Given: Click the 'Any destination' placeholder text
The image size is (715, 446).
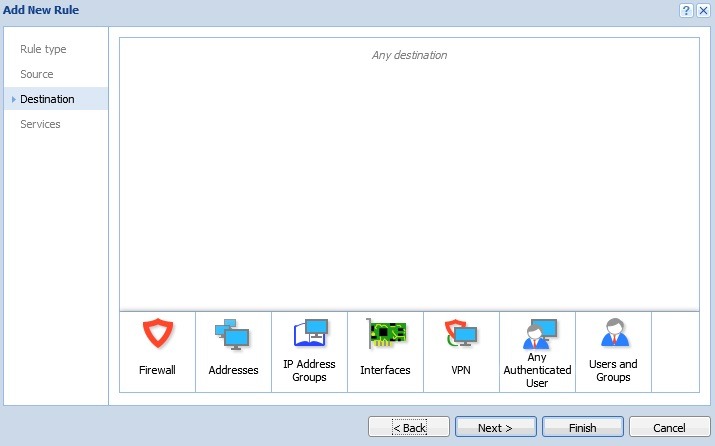Looking at the screenshot, I should click(409, 55).
